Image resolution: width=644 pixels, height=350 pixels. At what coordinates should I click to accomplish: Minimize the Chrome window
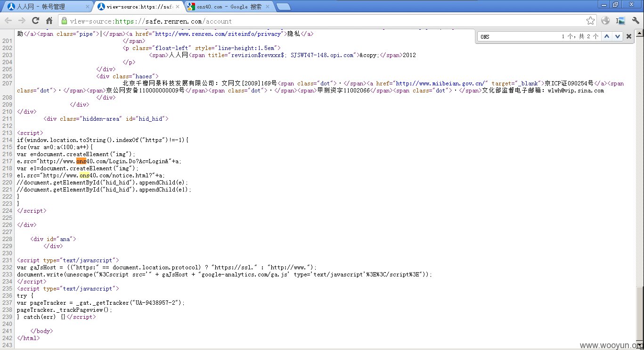(x=603, y=4)
